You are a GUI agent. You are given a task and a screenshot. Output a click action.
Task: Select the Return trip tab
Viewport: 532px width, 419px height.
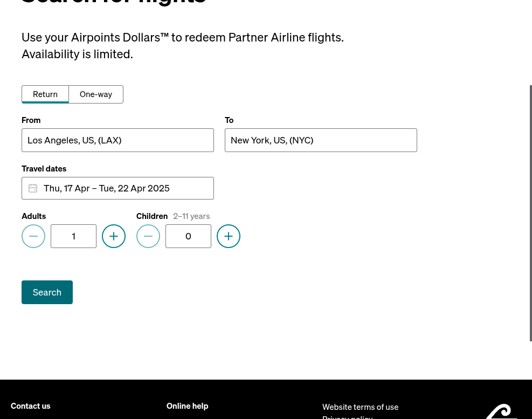pyautogui.click(x=45, y=94)
